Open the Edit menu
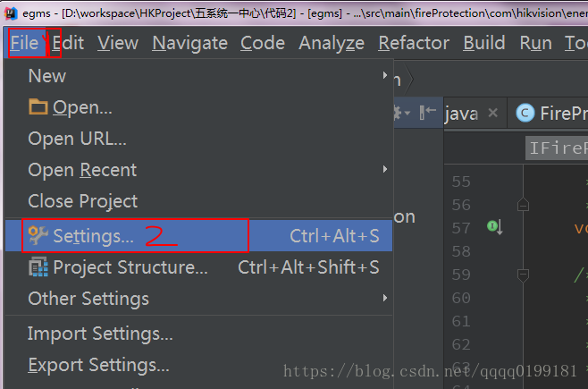This screenshot has height=389, width=588. (68, 43)
